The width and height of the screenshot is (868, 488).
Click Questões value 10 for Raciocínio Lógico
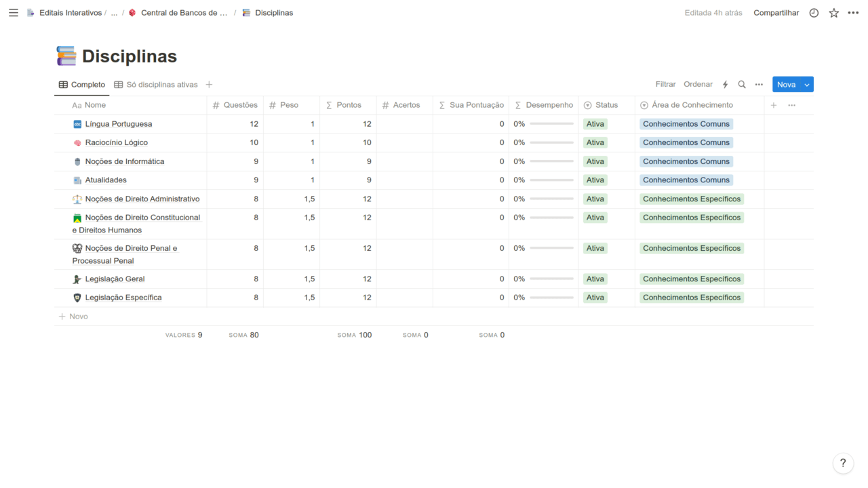click(x=254, y=143)
